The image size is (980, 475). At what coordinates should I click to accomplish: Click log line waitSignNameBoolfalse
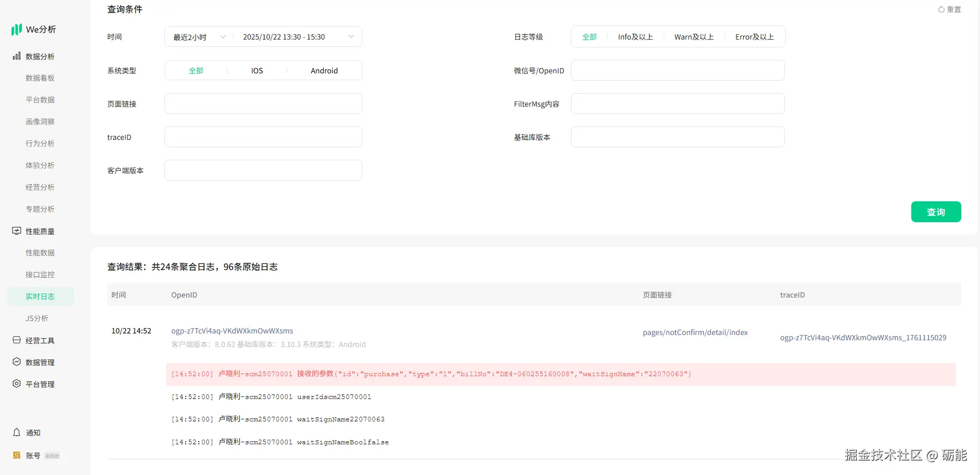tap(280, 442)
